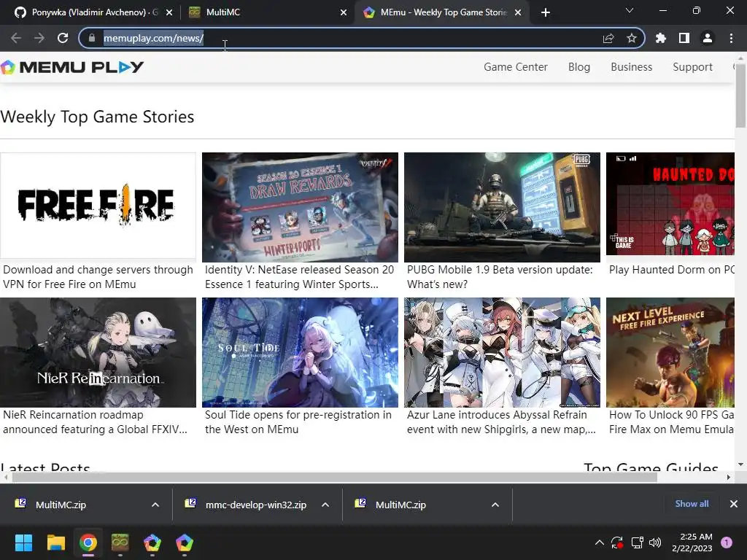Expand options for mmc-develop-win32.zip download
The image size is (747, 560).
(x=325, y=505)
